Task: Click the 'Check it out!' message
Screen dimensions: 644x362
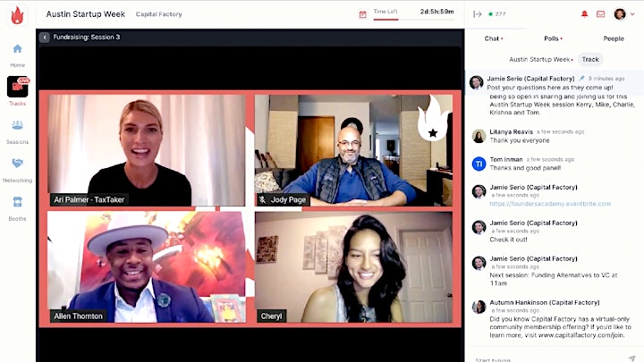Action: (508, 240)
